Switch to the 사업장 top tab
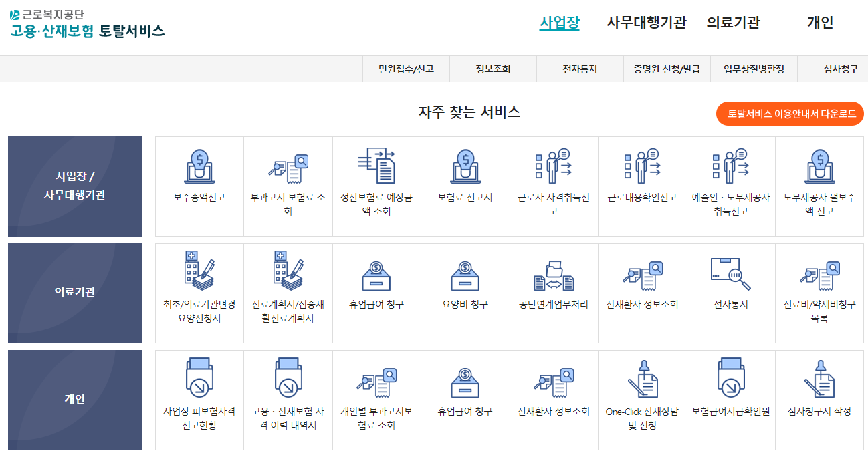 click(x=560, y=23)
